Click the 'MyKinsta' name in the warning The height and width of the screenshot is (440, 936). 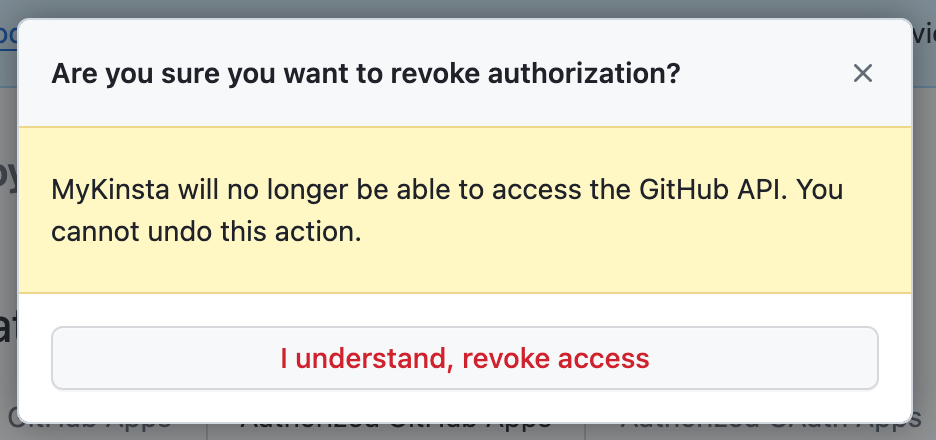101,187
